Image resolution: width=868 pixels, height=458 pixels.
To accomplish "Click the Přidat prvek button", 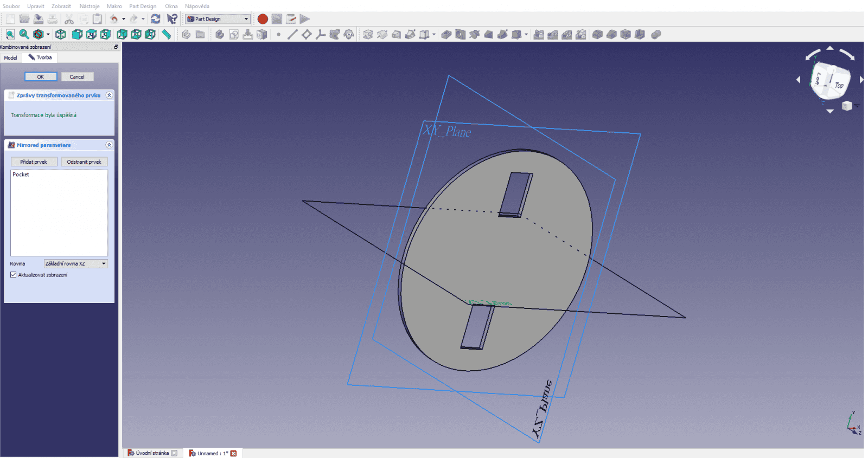I will 34,162.
